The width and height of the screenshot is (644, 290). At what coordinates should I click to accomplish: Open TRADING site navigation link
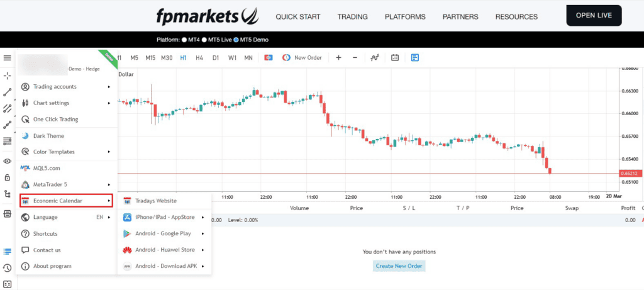352,17
